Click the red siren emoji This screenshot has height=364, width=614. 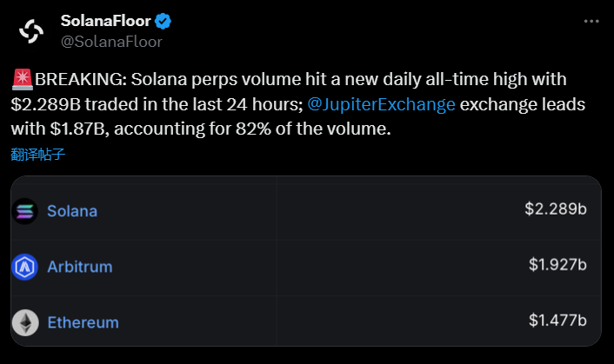coord(22,80)
